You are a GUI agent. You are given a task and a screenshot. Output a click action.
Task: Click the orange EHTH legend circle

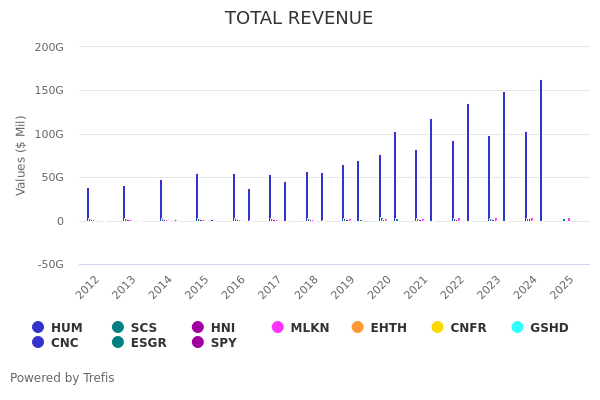358,327
